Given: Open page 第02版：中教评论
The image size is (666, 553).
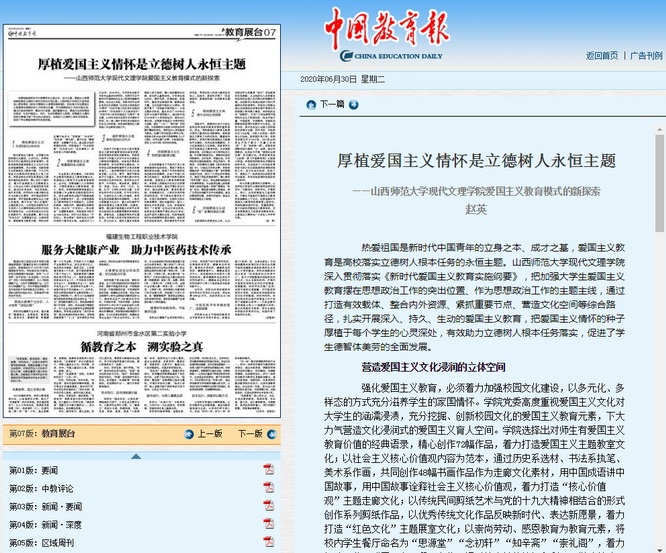Looking at the screenshot, I should (x=41, y=488).
